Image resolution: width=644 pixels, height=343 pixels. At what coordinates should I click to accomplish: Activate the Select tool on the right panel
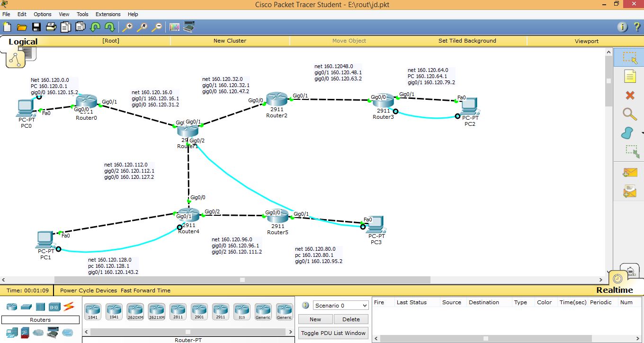pos(629,57)
